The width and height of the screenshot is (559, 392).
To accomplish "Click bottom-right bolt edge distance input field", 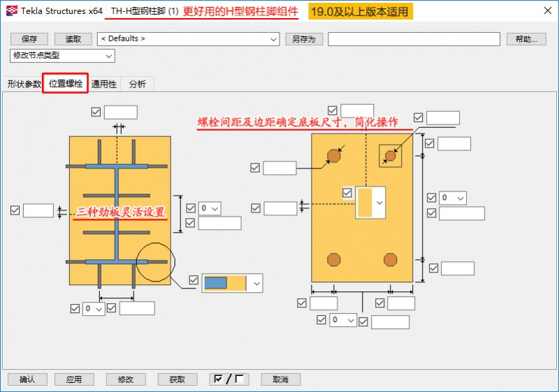I will (x=401, y=303).
